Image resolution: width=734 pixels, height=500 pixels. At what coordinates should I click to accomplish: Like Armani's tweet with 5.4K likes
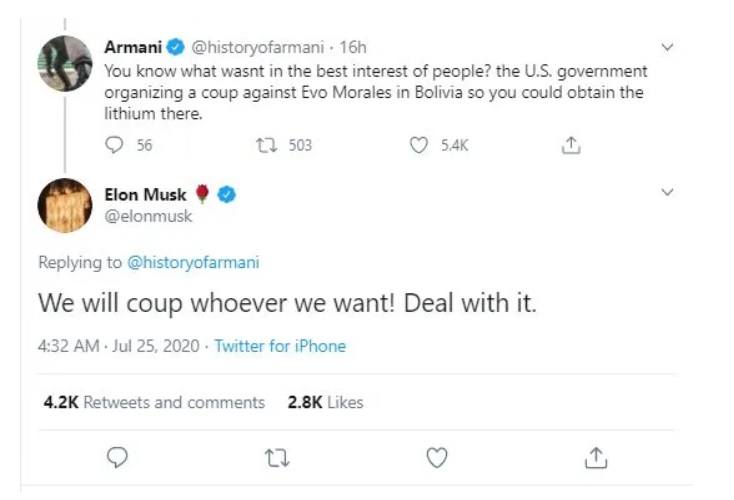point(421,145)
